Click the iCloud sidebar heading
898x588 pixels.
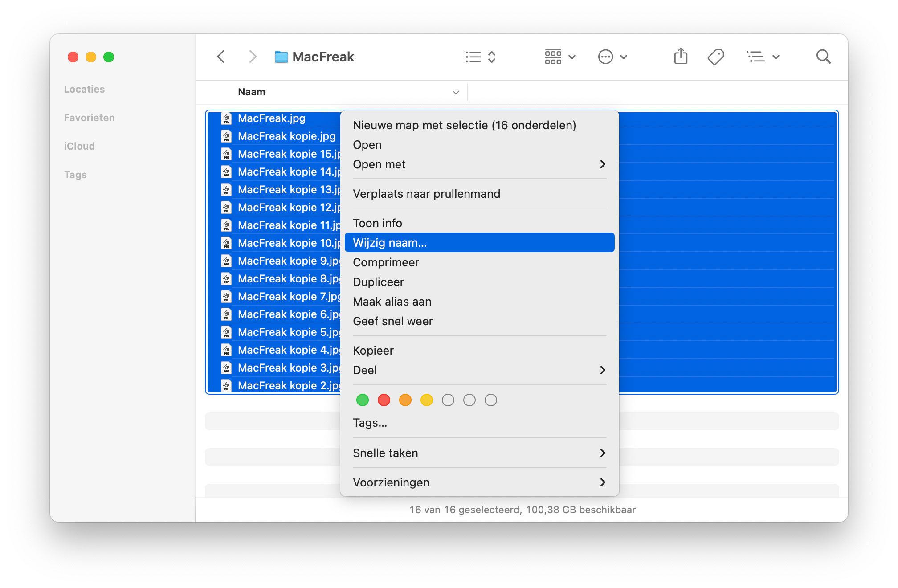click(x=79, y=146)
